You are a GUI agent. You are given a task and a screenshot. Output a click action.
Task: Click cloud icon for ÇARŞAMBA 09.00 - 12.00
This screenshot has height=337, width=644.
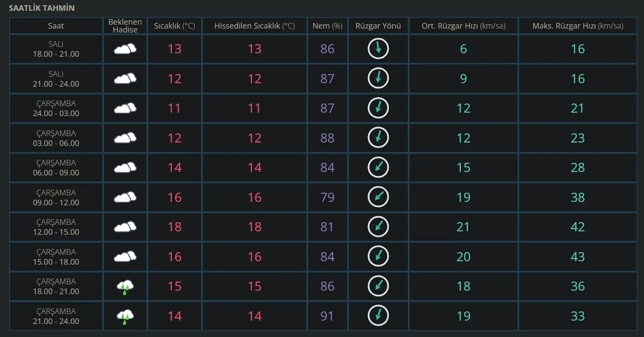point(125,197)
